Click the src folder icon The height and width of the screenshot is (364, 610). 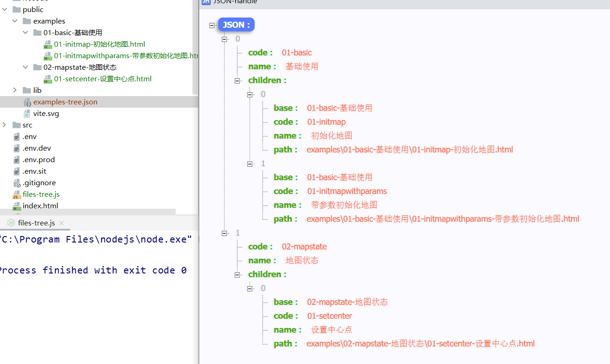(16, 125)
